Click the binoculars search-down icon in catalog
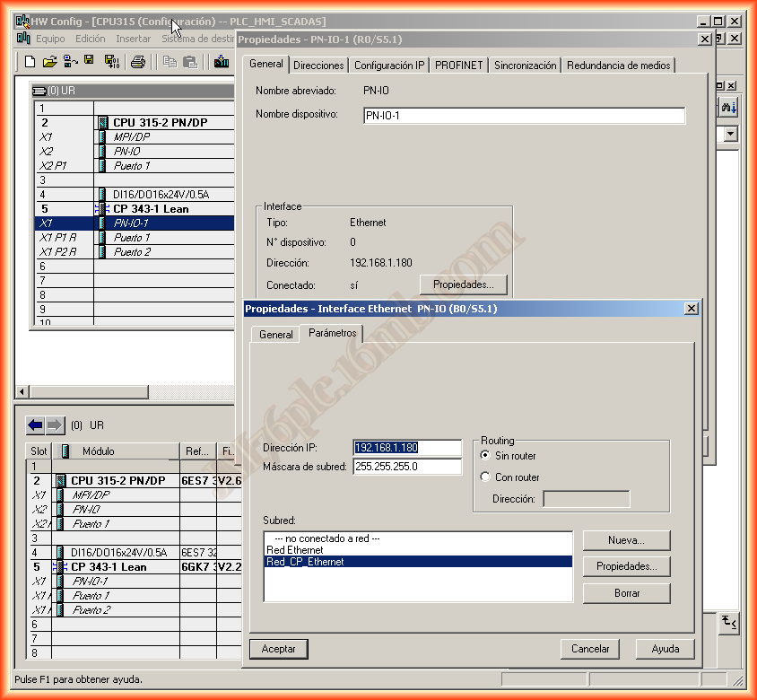Viewport: 757px width, 700px height. click(x=728, y=107)
